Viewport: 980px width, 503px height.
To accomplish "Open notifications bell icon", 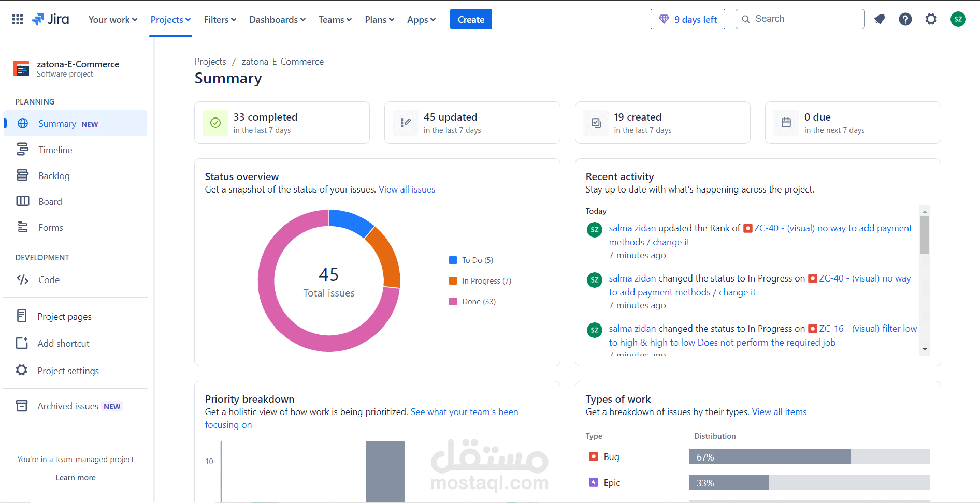I will (880, 19).
